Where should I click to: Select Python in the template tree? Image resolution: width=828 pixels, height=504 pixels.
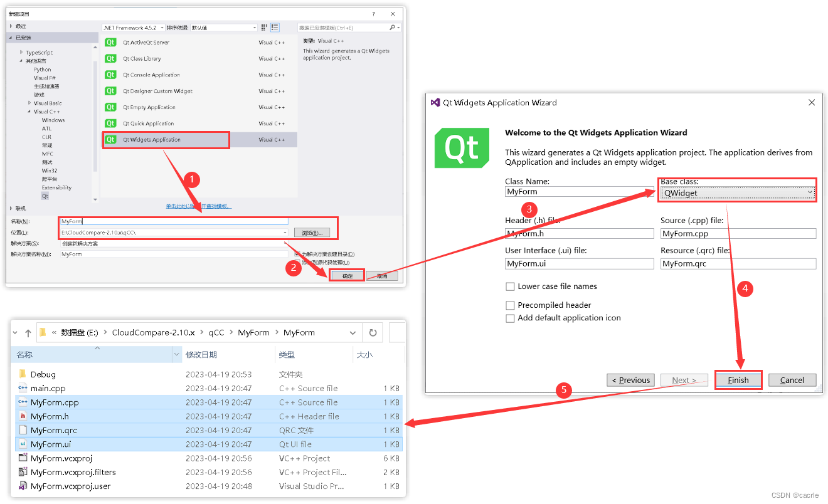(43, 70)
